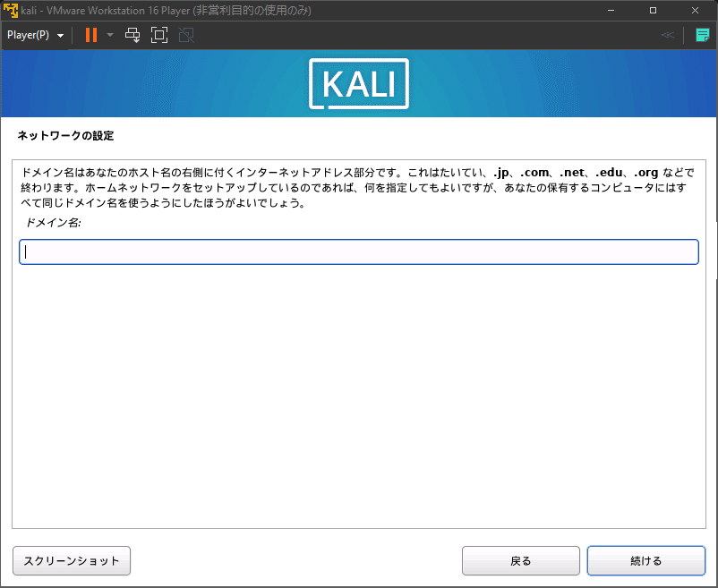
Task: Expand the power options dropdown arrow
Action: pos(110,35)
